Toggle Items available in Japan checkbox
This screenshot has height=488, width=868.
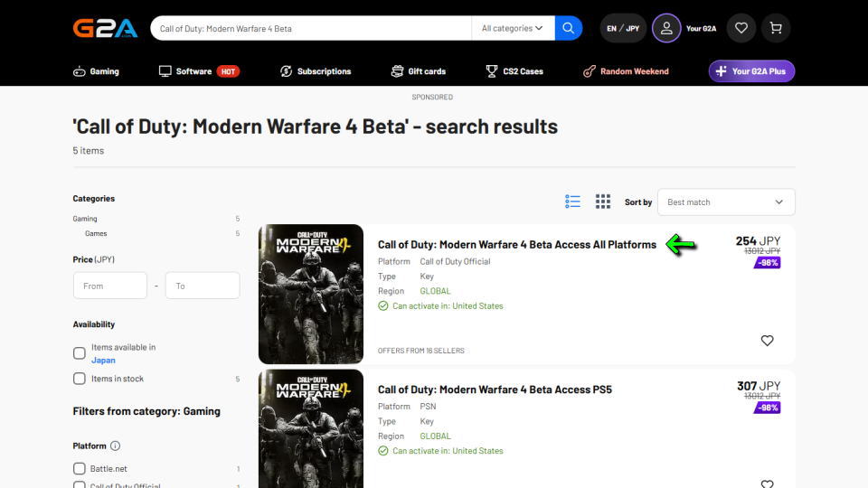(x=80, y=353)
